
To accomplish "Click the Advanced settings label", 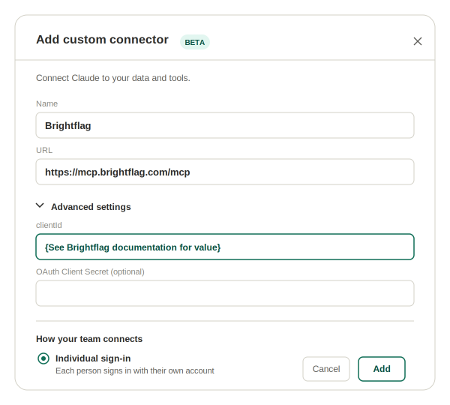I will tap(91, 207).
